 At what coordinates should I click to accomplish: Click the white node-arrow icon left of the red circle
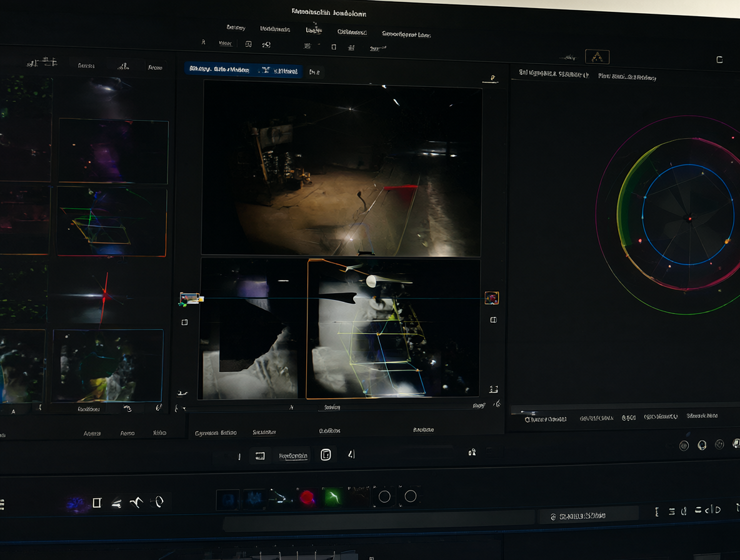pos(281,497)
